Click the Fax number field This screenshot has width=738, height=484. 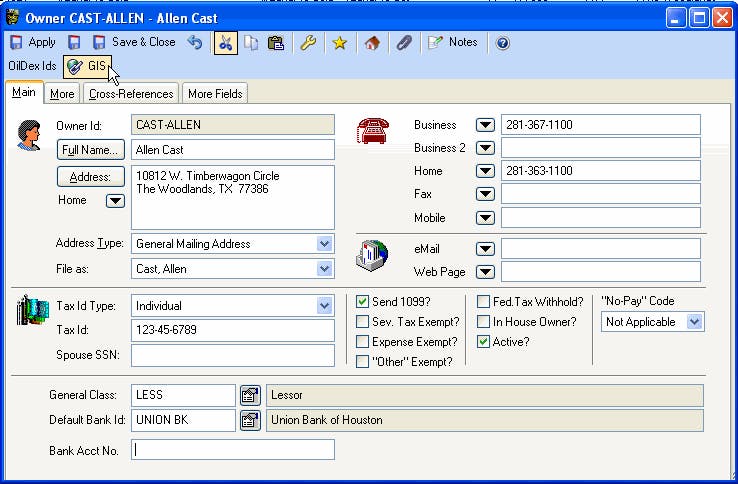[601, 194]
